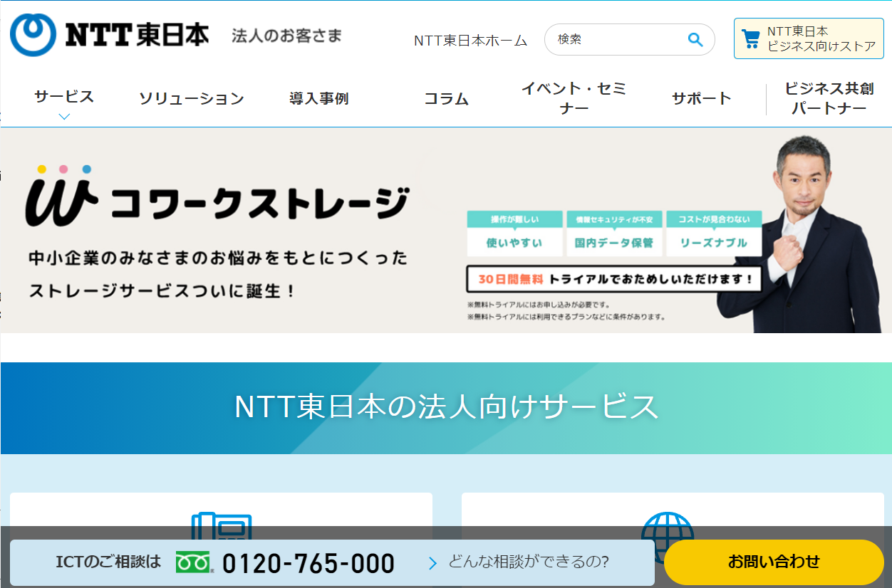Go to the サポート menu item

pyautogui.click(x=701, y=99)
